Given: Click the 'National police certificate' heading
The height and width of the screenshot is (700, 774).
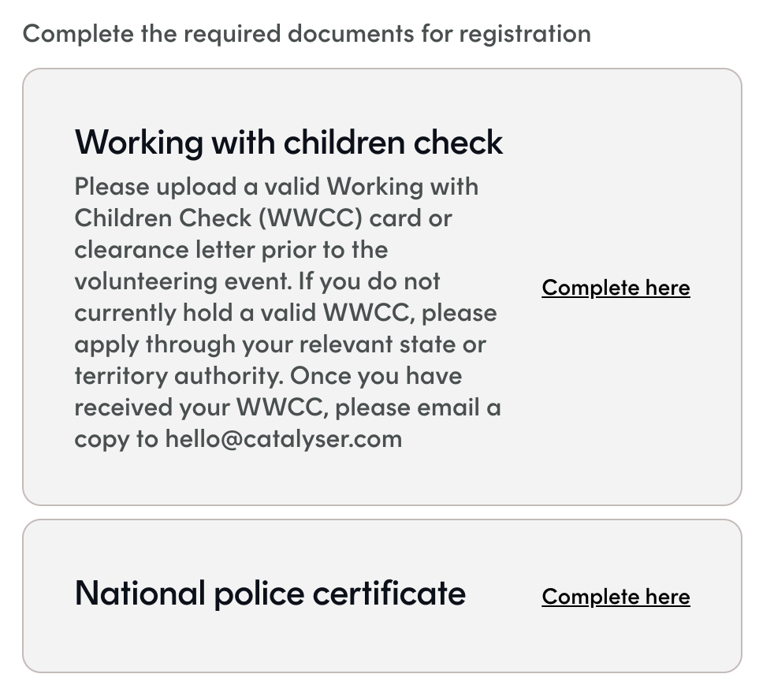Looking at the screenshot, I should 270,594.
